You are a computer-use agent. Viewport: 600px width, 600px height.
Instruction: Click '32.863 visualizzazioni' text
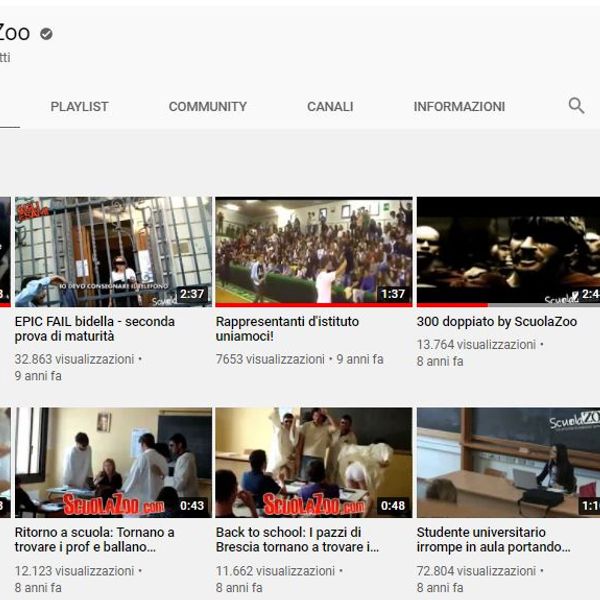(74, 359)
